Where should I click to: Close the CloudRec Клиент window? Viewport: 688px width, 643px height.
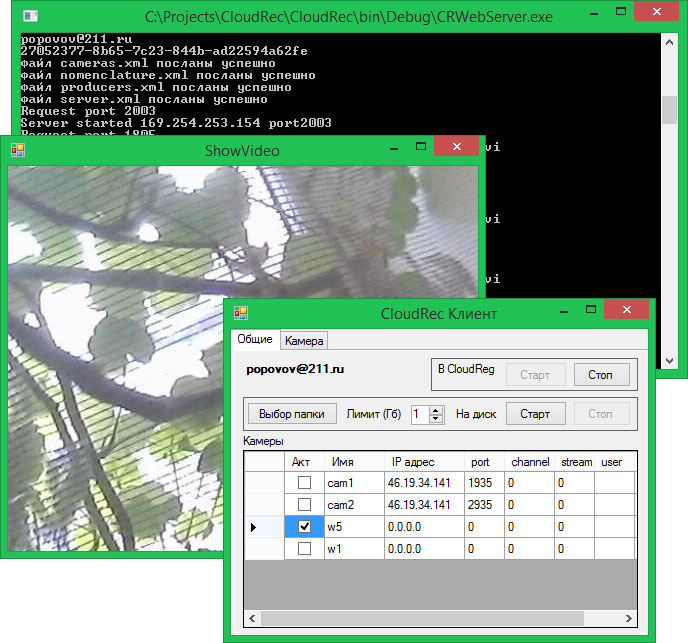pyautogui.click(x=627, y=309)
